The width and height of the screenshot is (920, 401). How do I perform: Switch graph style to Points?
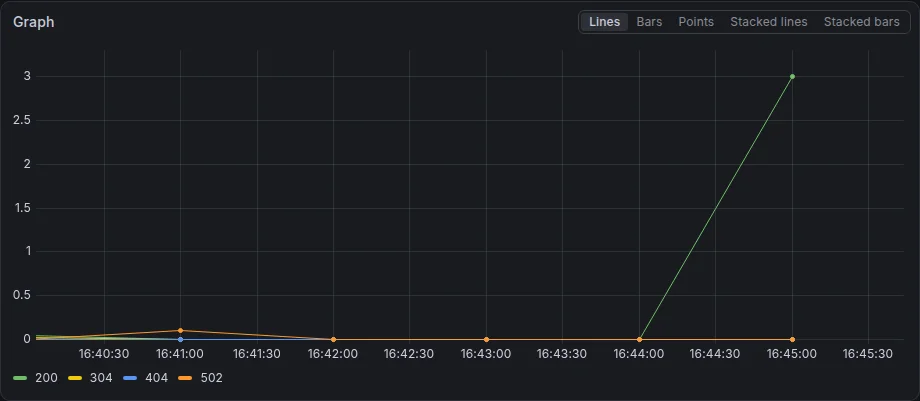point(696,22)
